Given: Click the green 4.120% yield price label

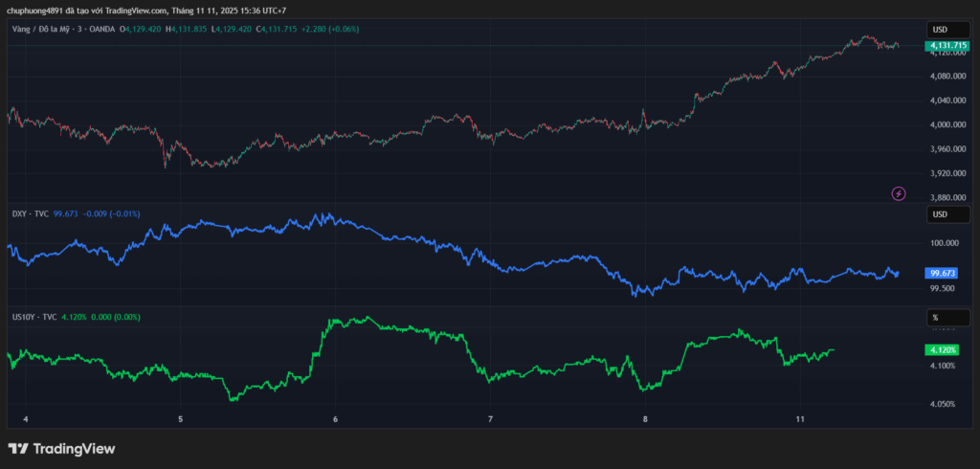Looking at the screenshot, I should pyautogui.click(x=943, y=350).
